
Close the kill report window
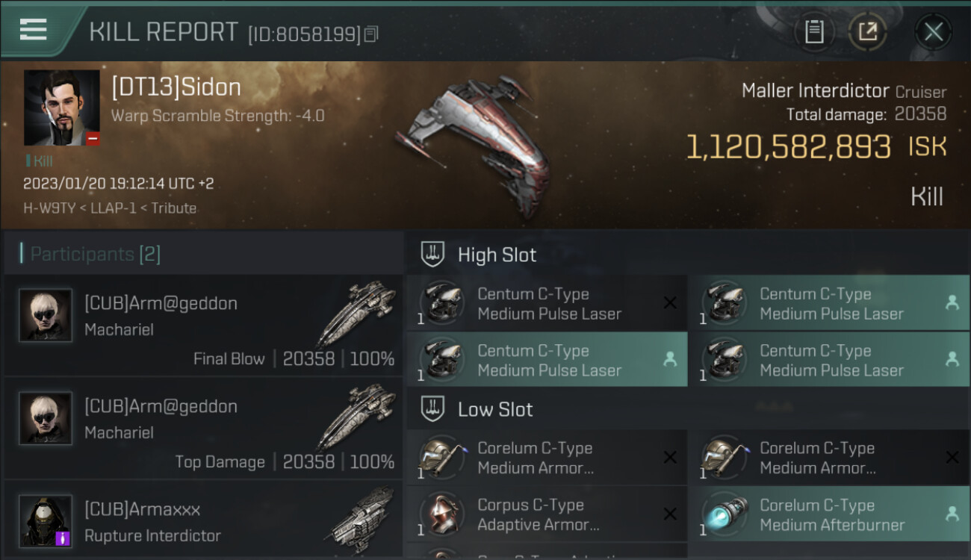[x=933, y=32]
